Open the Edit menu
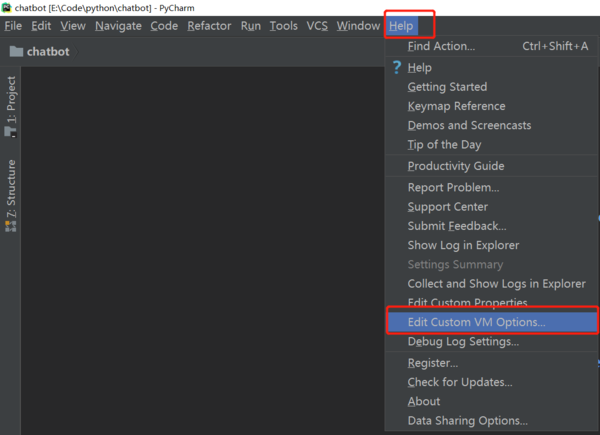This screenshot has height=435, width=600. (41, 26)
